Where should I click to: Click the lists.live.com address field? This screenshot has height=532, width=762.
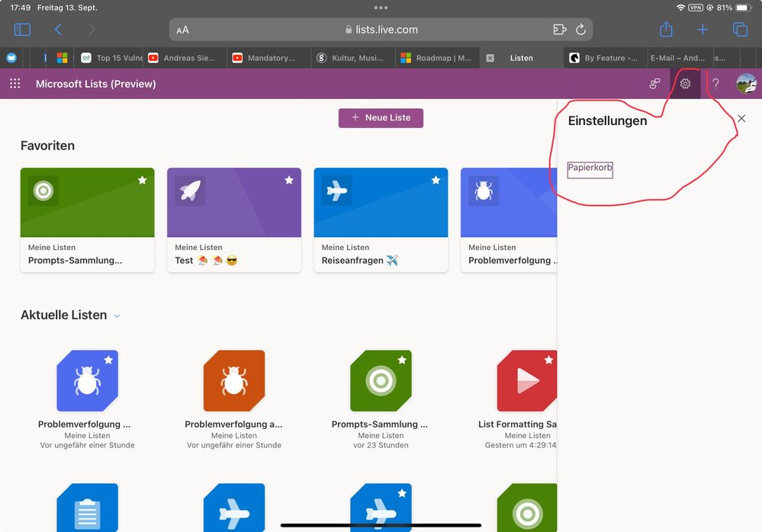[x=381, y=30]
